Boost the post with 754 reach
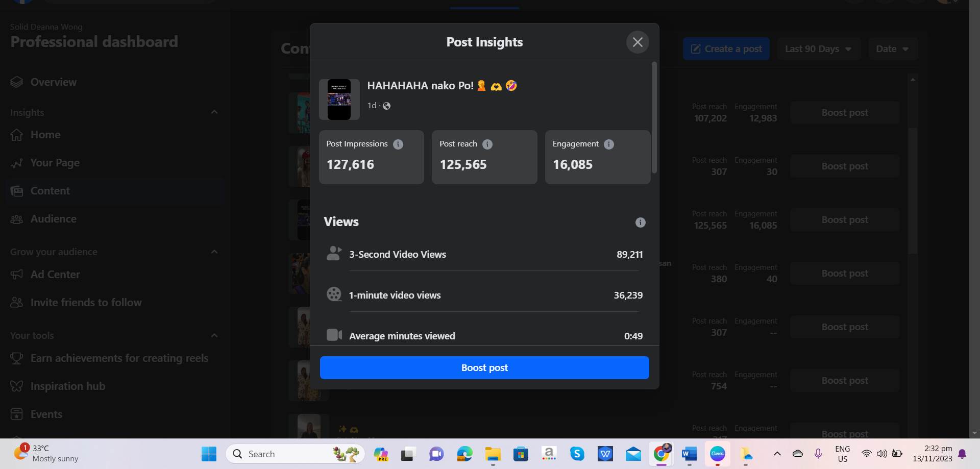Viewport: 980px width, 469px height. click(x=845, y=381)
